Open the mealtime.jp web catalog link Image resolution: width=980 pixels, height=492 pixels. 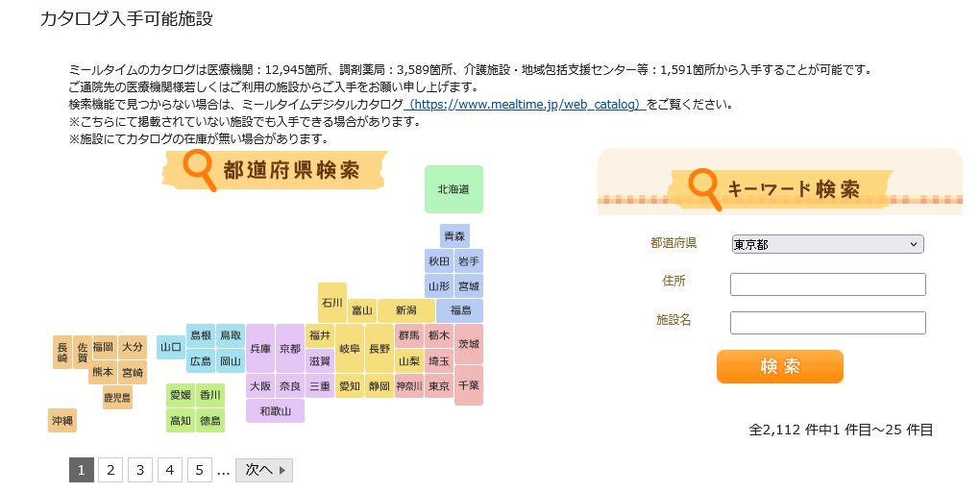point(525,104)
